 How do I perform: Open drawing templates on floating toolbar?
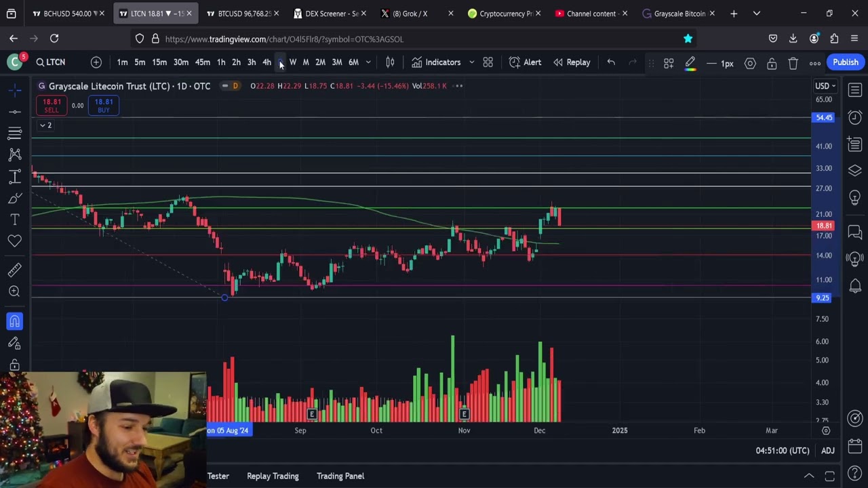pyautogui.click(x=669, y=63)
